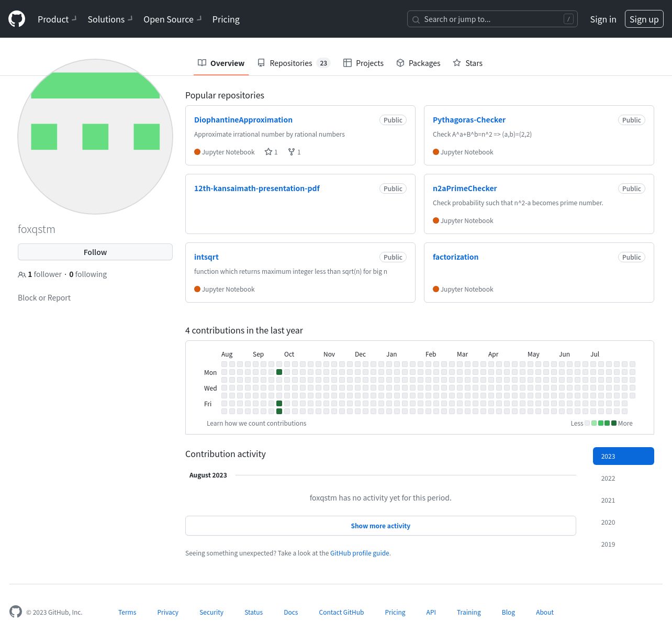The image size is (672, 644).
Task: Click the followers people icon
Action: pos(22,274)
